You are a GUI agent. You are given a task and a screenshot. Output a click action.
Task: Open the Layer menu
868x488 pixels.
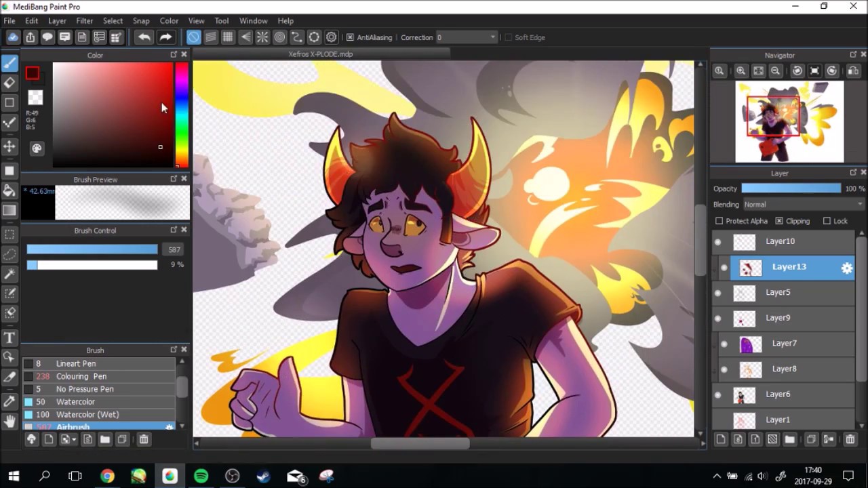point(57,21)
